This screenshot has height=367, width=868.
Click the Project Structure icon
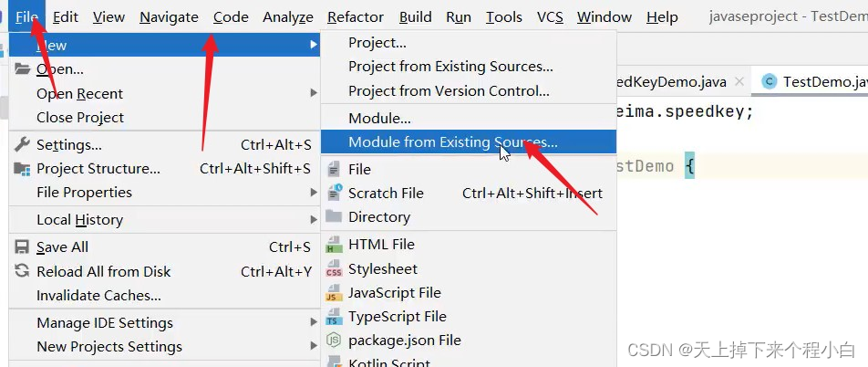click(x=22, y=169)
